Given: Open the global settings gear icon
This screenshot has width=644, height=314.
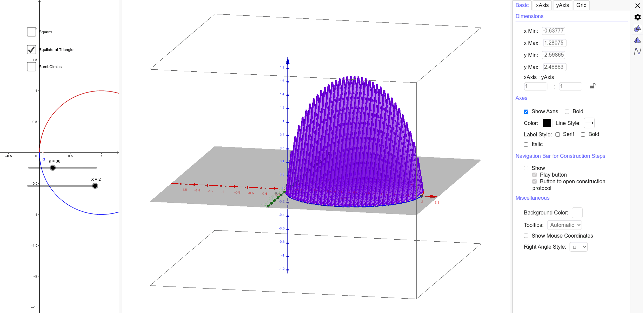Looking at the screenshot, I should tap(638, 17).
